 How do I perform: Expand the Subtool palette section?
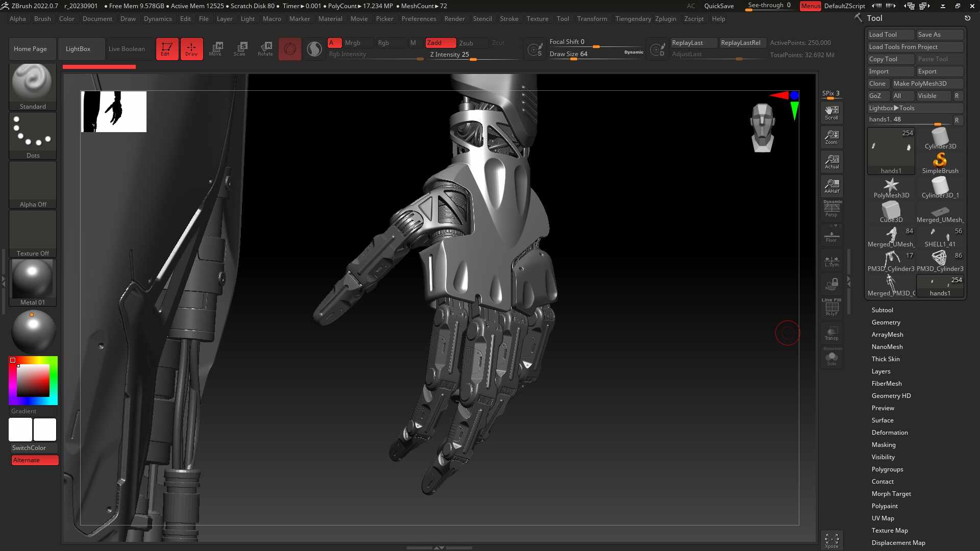pos(882,310)
